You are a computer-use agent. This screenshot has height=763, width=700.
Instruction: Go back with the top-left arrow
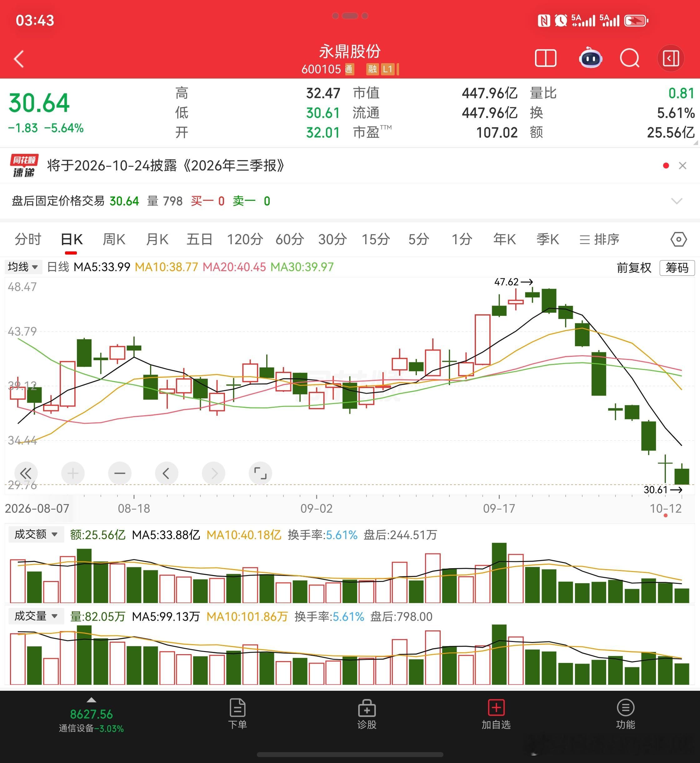point(19,59)
